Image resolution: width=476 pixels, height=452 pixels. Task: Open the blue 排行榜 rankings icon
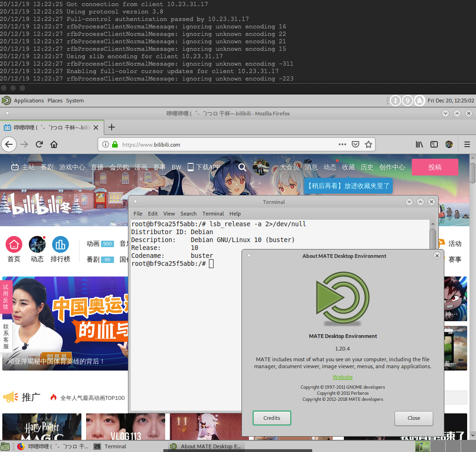(x=61, y=244)
